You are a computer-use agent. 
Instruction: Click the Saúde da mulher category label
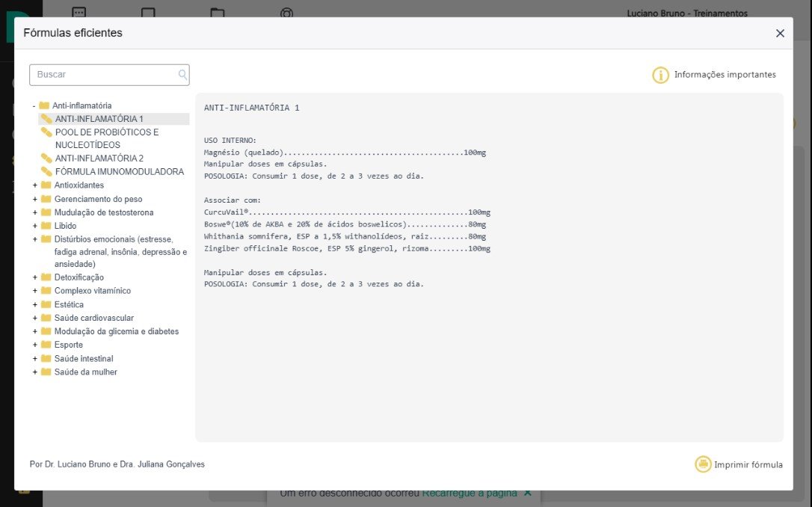pos(85,372)
